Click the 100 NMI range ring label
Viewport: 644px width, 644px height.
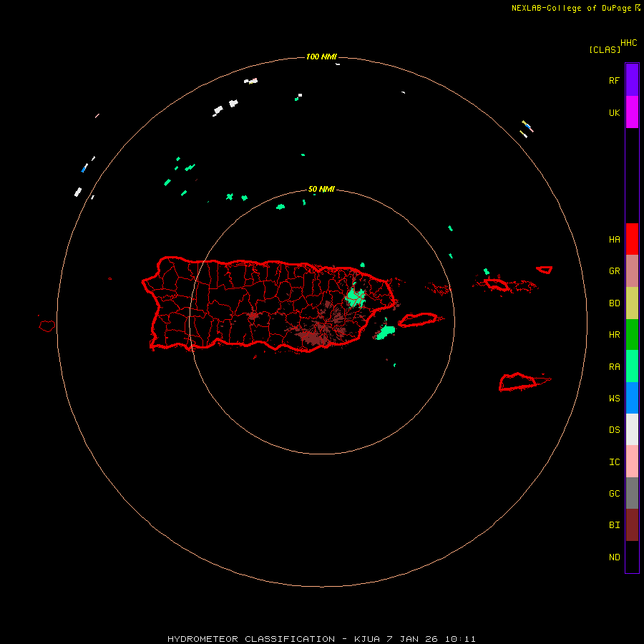coord(321,57)
